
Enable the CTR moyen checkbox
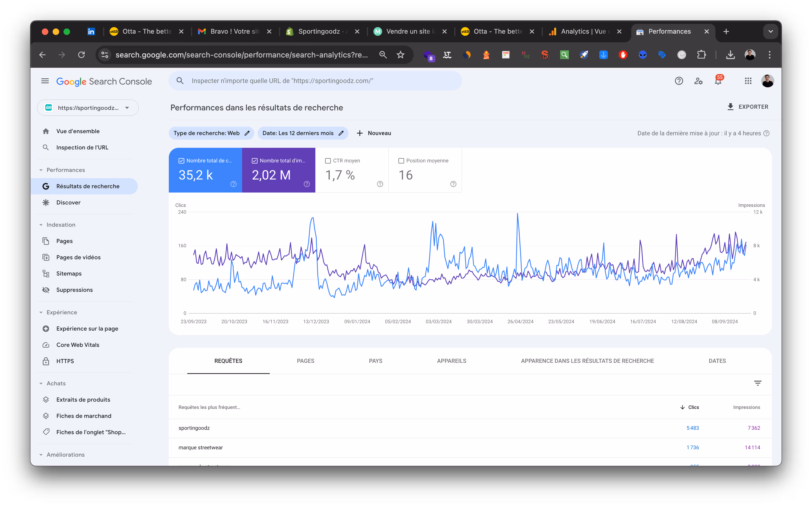pyautogui.click(x=328, y=161)
